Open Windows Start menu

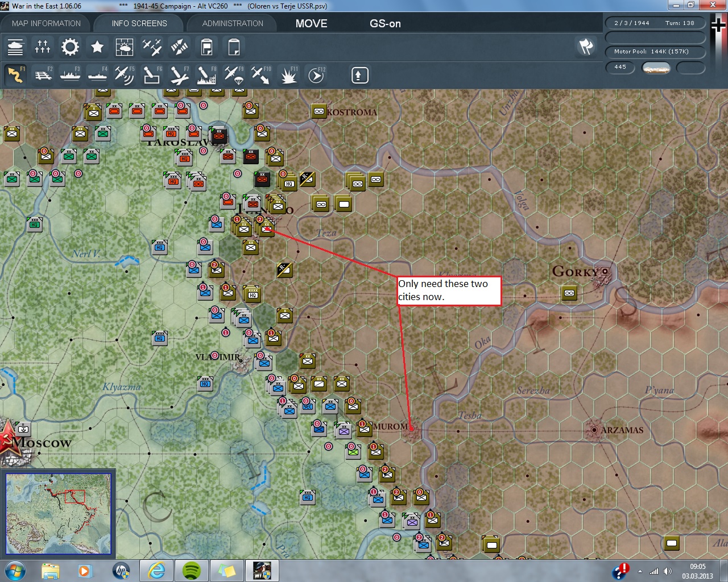15,570
